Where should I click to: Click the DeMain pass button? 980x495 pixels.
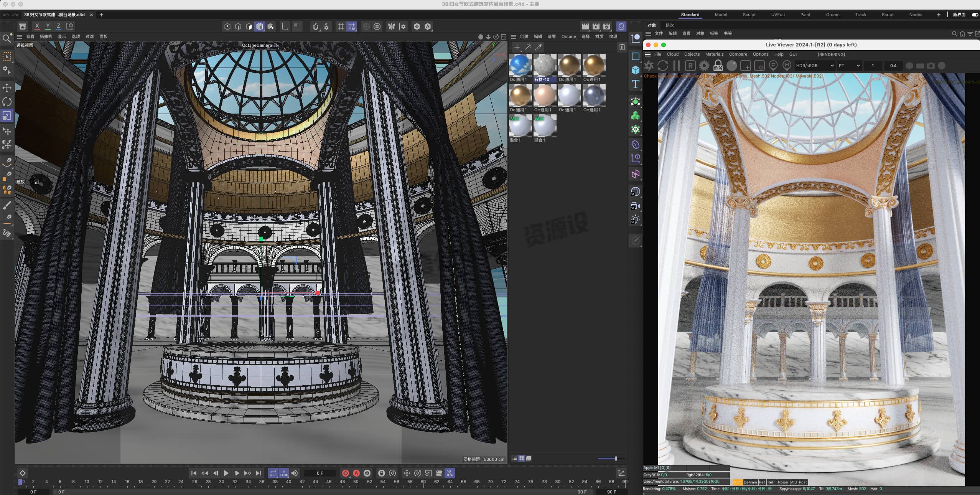[x=750, y=482]
